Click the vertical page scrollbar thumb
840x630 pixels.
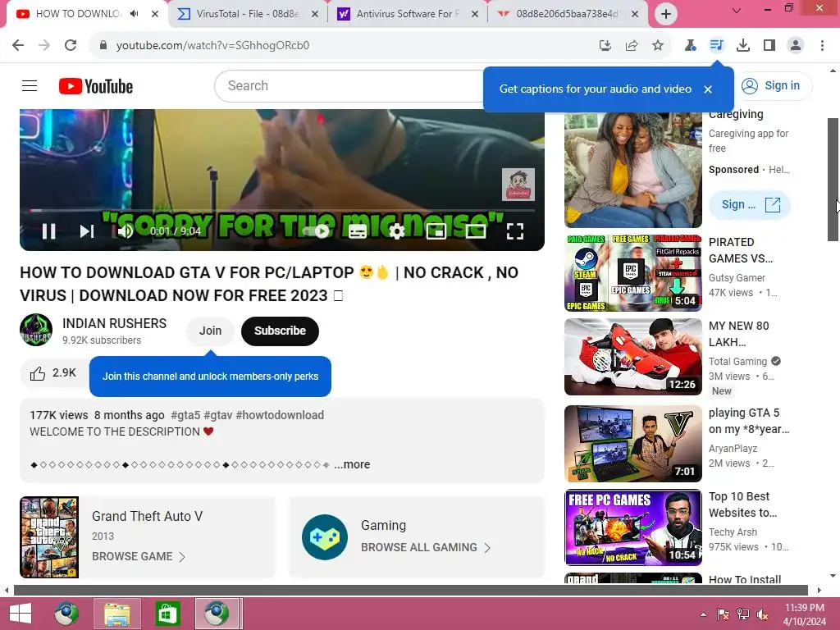coord(833,180)
